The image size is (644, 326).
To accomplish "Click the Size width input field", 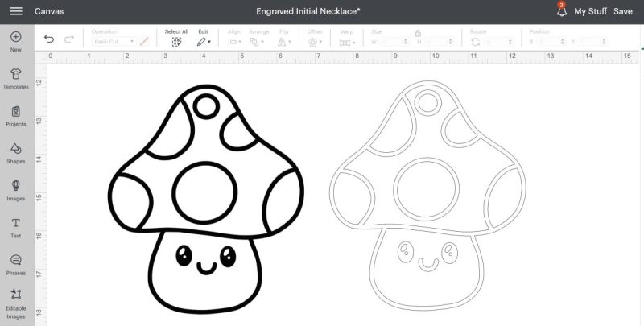I will coord(390,42).
